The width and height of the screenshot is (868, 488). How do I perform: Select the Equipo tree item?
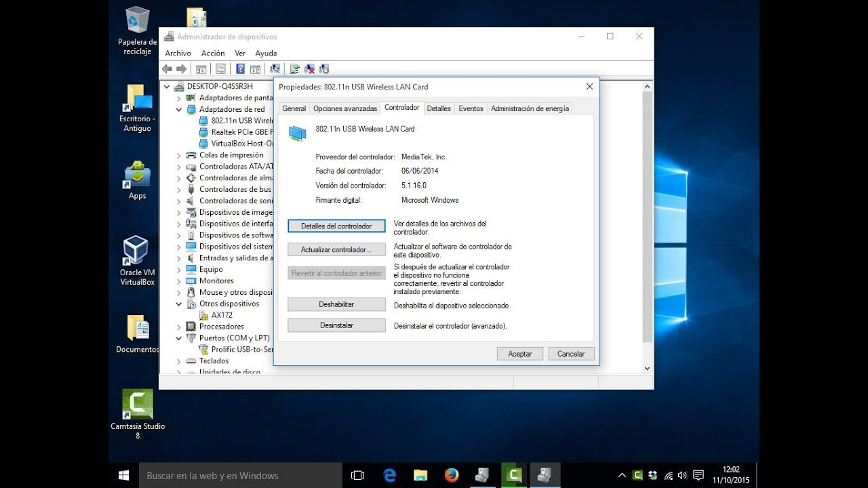(x=205, y=270)
